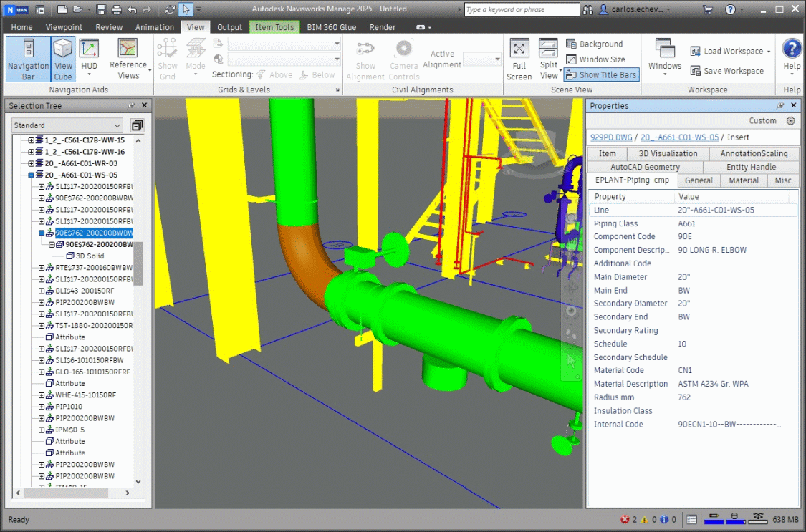Click the 929PD.DWG breadcrumb link
Image resolution: width=806 pixels, height=532 pixels.
[611, 137]
